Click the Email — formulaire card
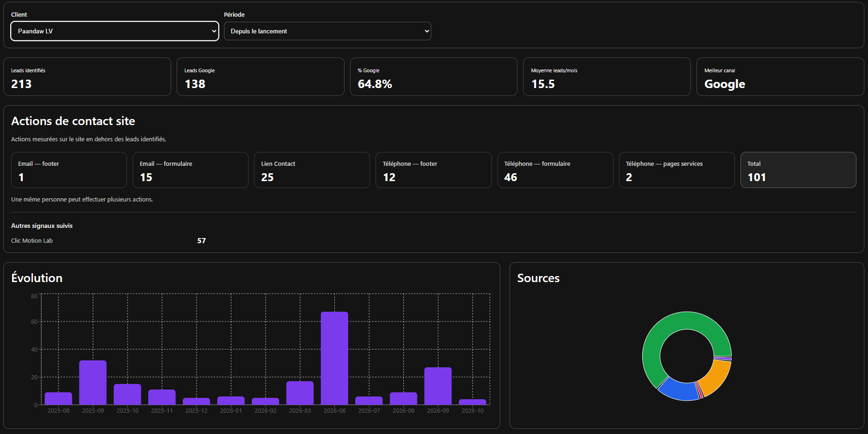Screen dimensions: 868x434 tap(191, 170)
